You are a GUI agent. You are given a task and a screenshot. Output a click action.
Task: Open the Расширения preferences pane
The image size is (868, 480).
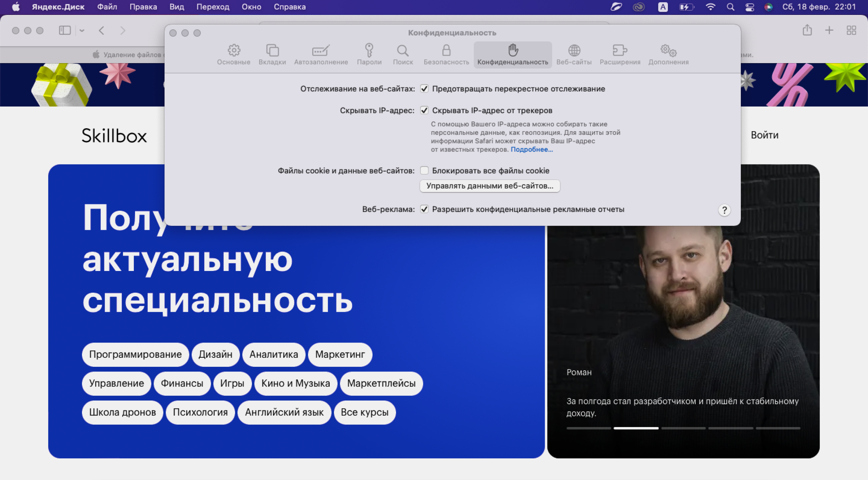pyautogui.click(x=620, y=55)
